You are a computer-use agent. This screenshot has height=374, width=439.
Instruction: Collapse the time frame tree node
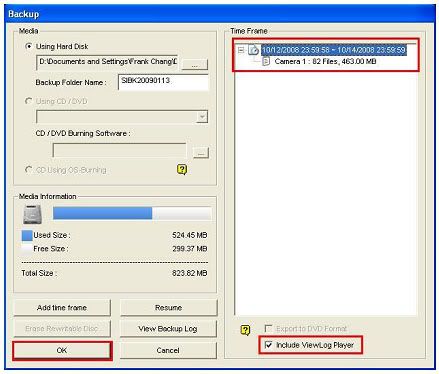[241, 50]
